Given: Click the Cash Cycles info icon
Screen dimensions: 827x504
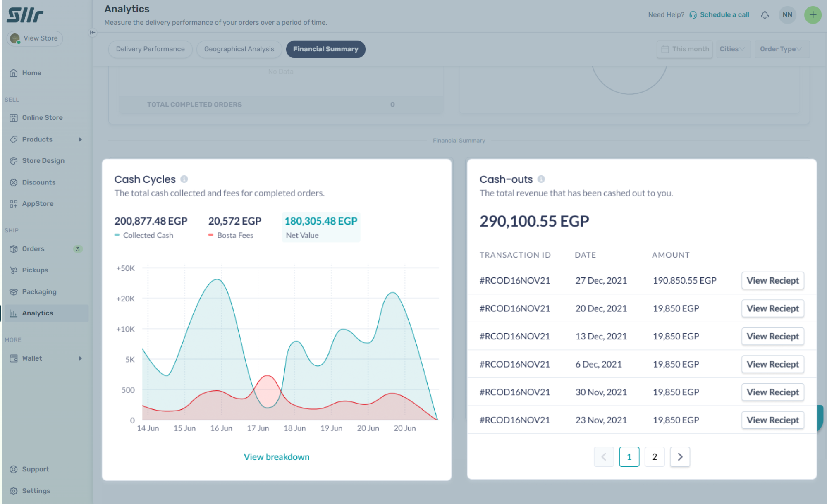Looking at the screenshot, I should coord(184,179).
